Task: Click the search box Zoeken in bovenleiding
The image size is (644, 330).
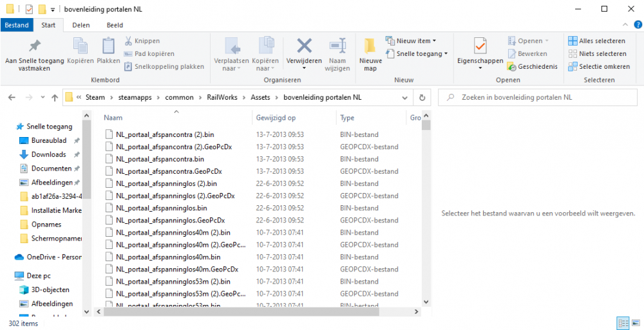Action: point(541,98)
